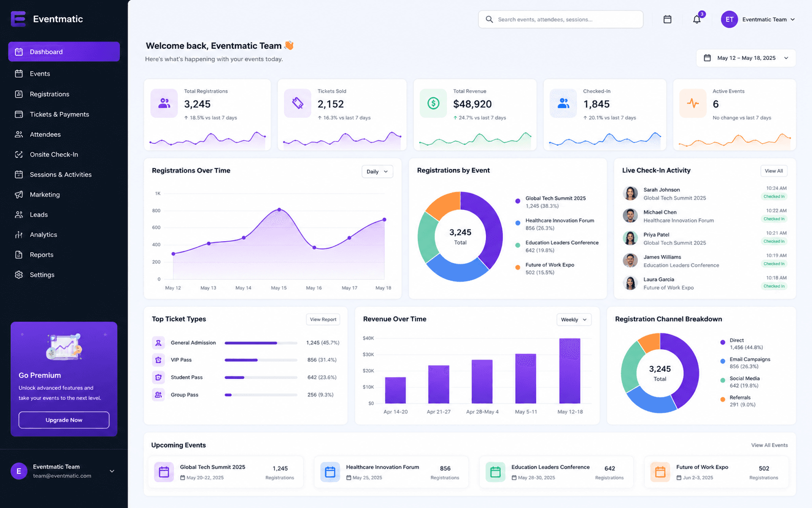Click the Education Leaders Conference calendar icon
812x508 pixels.
pyautogui.click(x=495, y=472)
